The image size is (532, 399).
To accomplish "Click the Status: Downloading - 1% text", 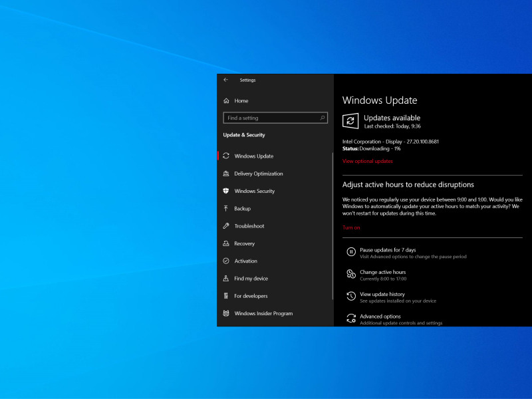I will 371,148.
